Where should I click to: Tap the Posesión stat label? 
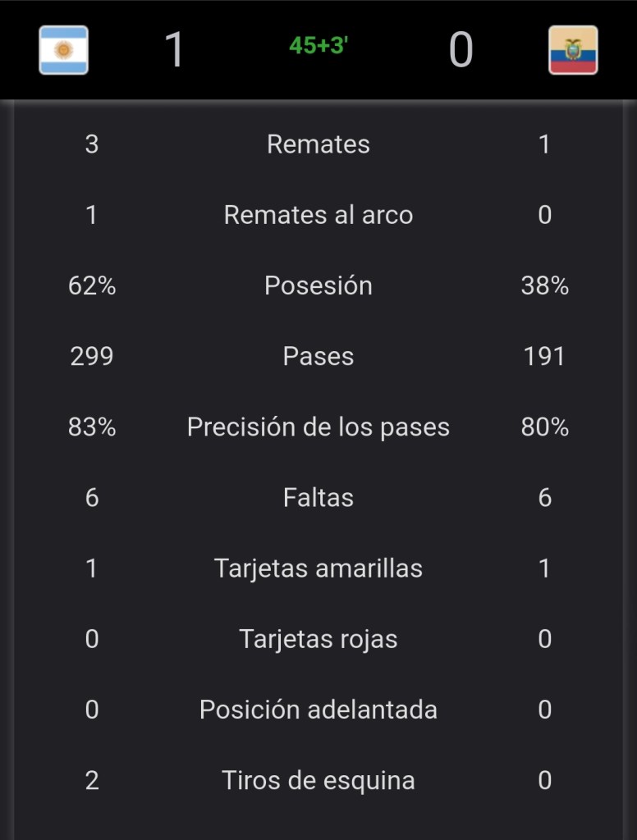[x=318, y=285]
